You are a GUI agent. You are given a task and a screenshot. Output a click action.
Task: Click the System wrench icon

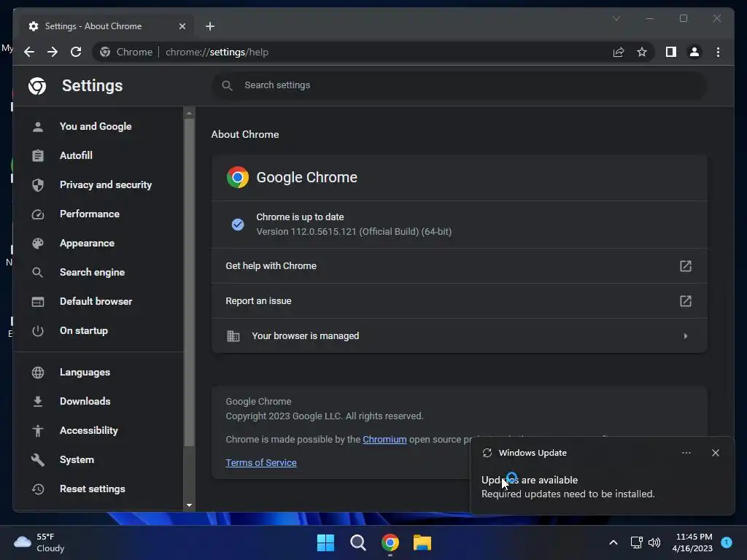[x=38, y=459]
